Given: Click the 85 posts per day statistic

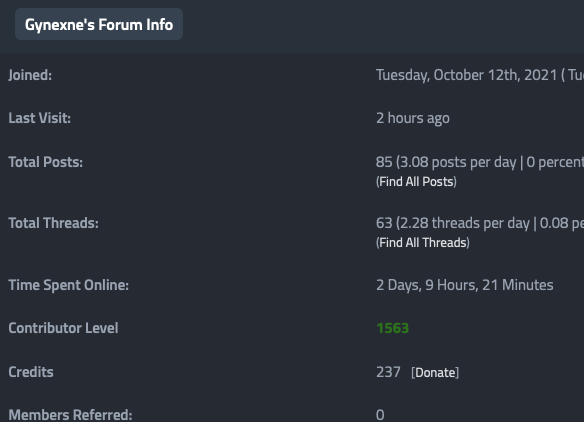Looking at the screenshot, I should click(480, 162).
